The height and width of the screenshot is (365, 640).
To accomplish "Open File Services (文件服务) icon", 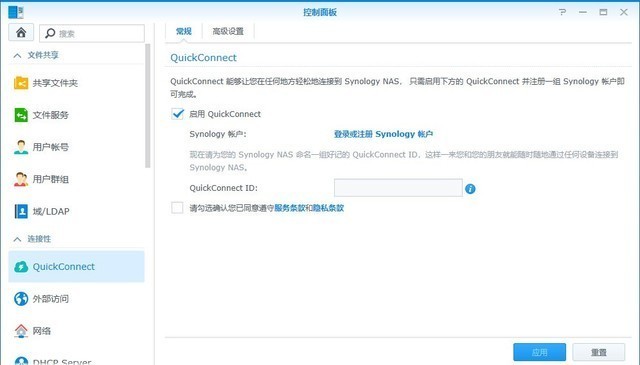I will tap(21, 115).
